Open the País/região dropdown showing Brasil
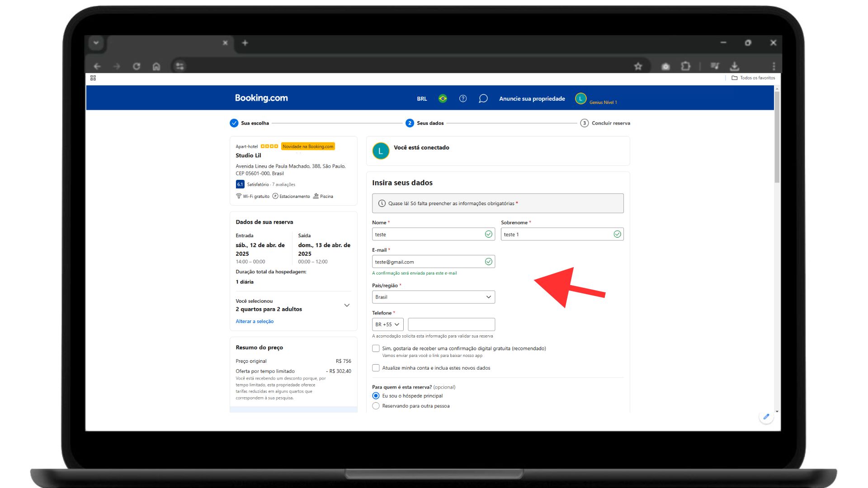This screenshot has height=488, width=868. (433, 297)
